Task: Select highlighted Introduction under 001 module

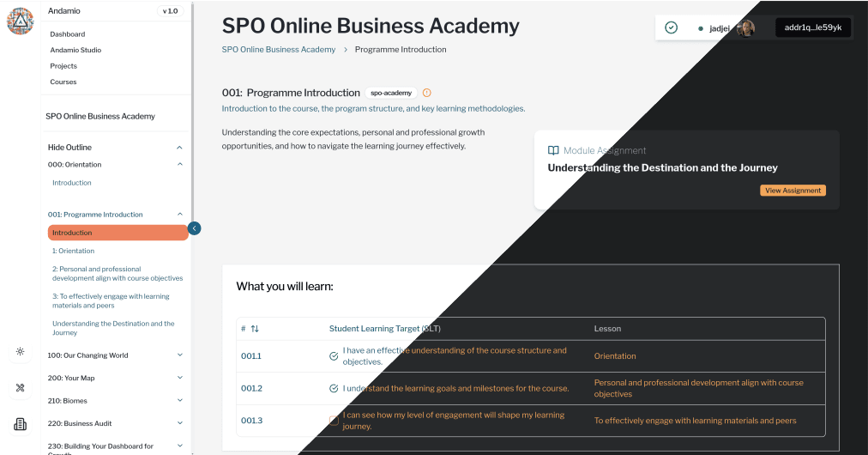Action: pos(118,233)
